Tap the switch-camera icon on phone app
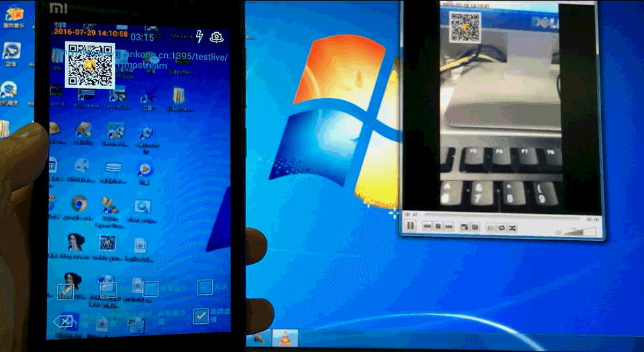The width and height of the screenshot is (644, 352). coord(217,38)
